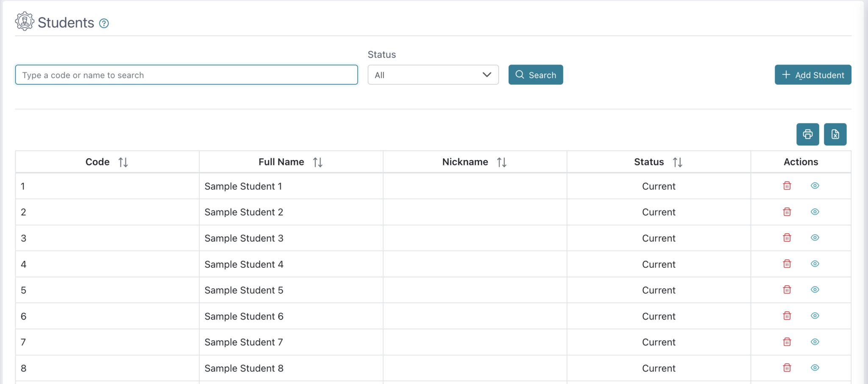
Task: Click the help icon beside Students heading
Action: tap(104, 23)
